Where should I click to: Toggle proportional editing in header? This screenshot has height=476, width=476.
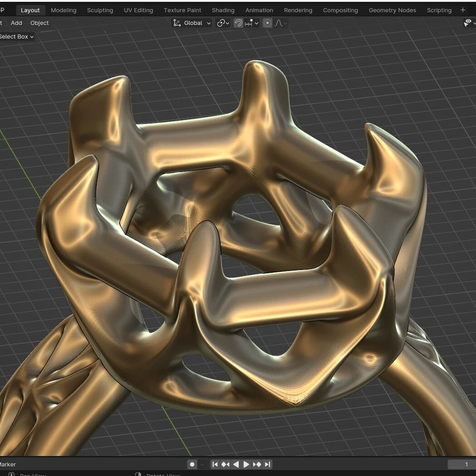[268, 23]
